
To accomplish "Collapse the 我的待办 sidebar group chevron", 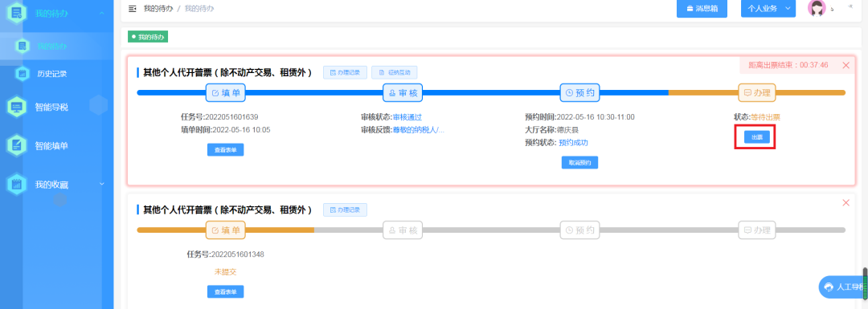I will 101,13.
